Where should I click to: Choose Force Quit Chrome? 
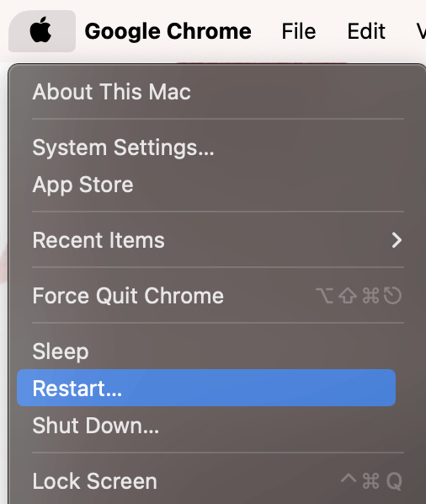(x=206, y=296)
